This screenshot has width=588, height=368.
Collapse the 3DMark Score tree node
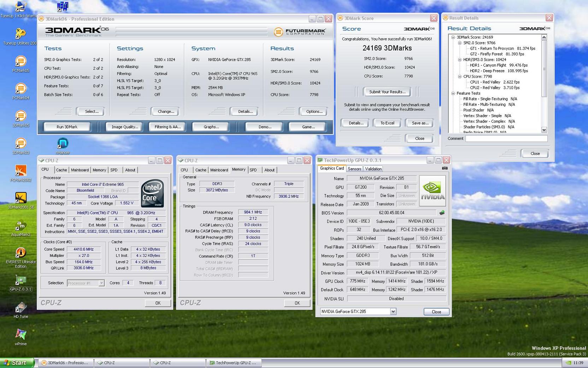[453, 37]
